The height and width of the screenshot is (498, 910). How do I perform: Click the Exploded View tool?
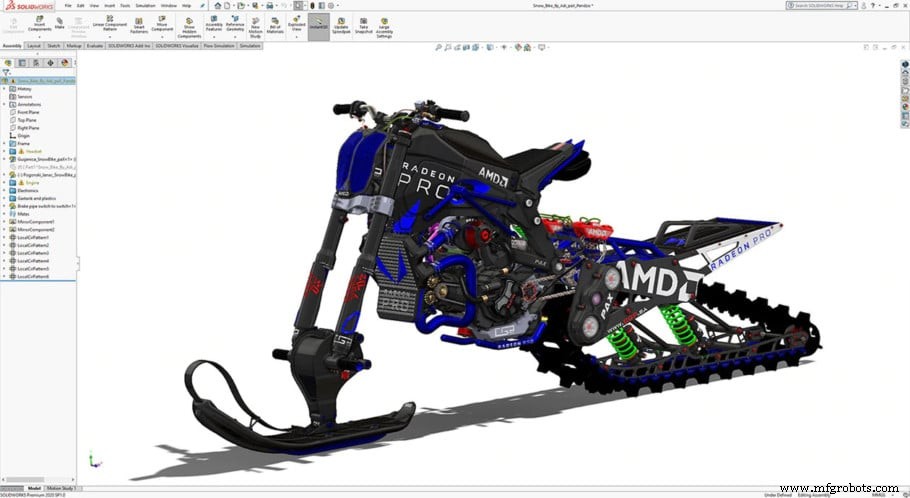click(x=297, y=23)
